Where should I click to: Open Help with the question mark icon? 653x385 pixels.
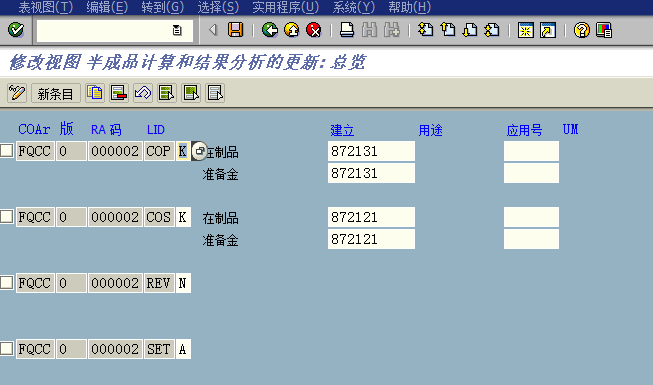tap(582, 30)
